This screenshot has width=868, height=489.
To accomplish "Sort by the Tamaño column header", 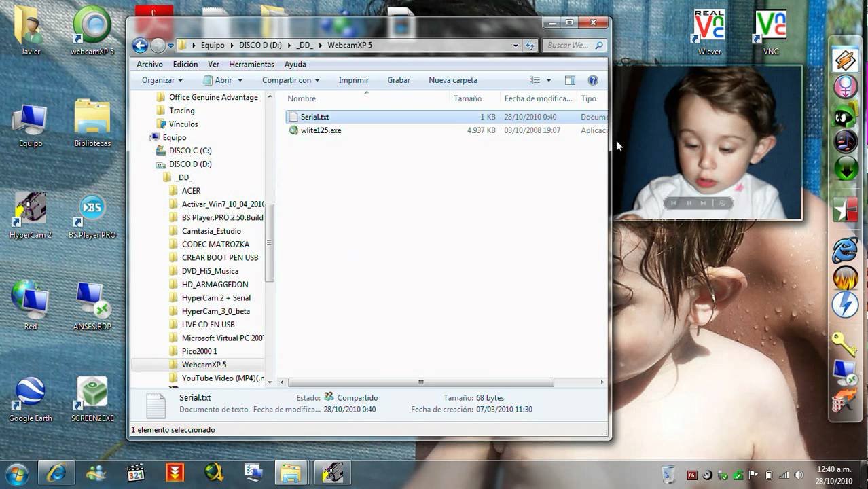I will tap(474, 98).
